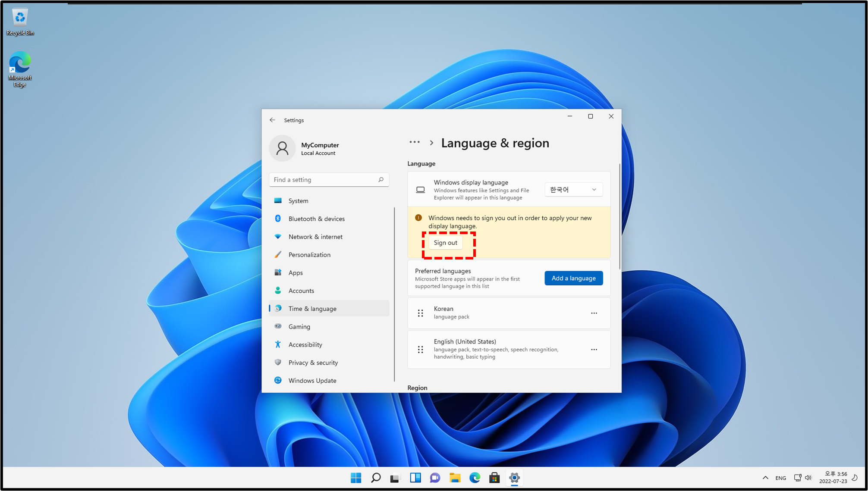Show hidden icons in the system tray
This screenshot has height=491, width=868.
[x=765, y=478]
